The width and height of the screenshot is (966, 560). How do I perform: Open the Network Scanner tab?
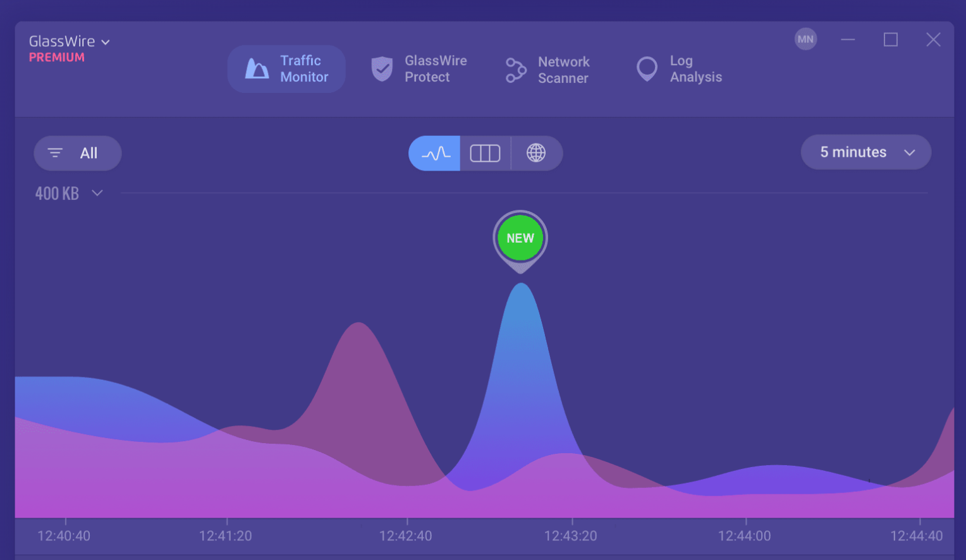pos(547,70)
